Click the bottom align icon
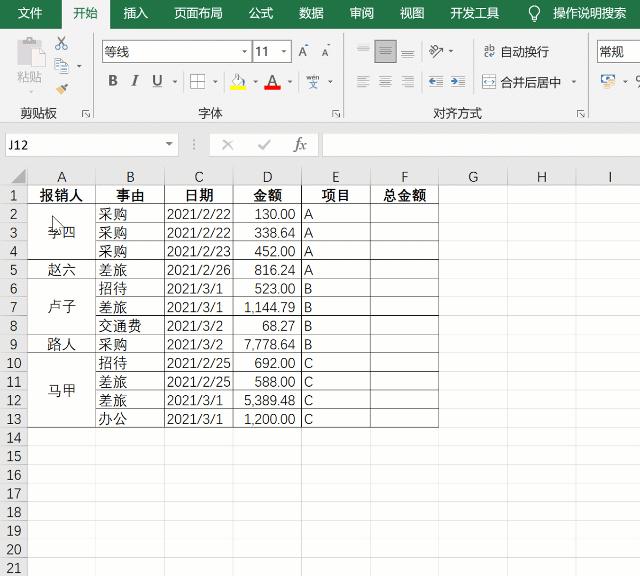This screenshot has height=576, width=640. [x=407, y=51]
